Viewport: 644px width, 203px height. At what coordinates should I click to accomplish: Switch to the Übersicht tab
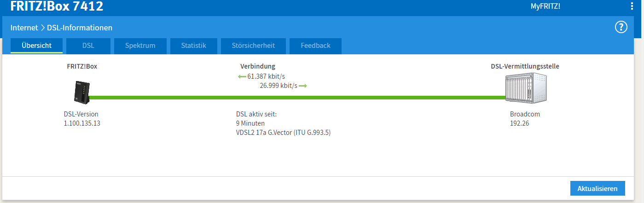36,46
